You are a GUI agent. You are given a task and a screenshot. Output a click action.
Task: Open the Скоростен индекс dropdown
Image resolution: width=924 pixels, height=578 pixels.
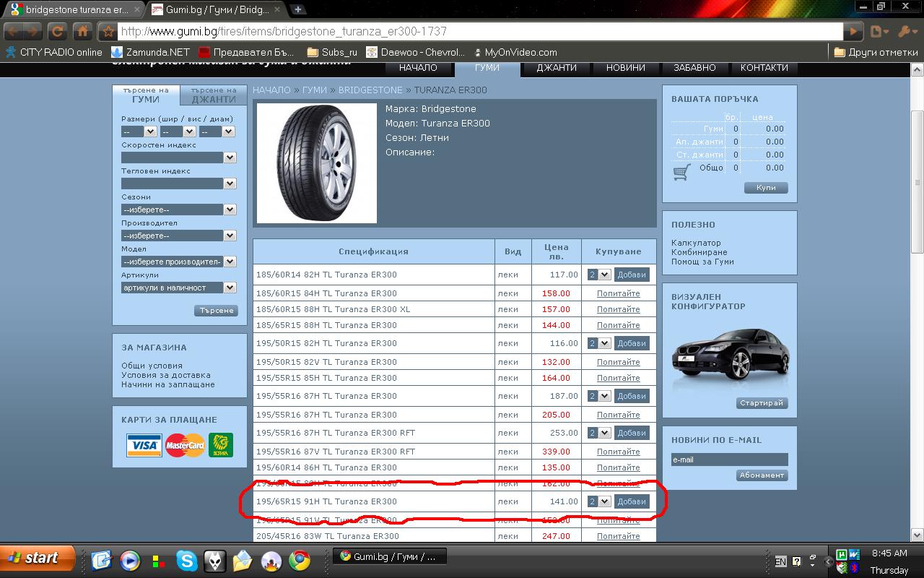(178, 158)
